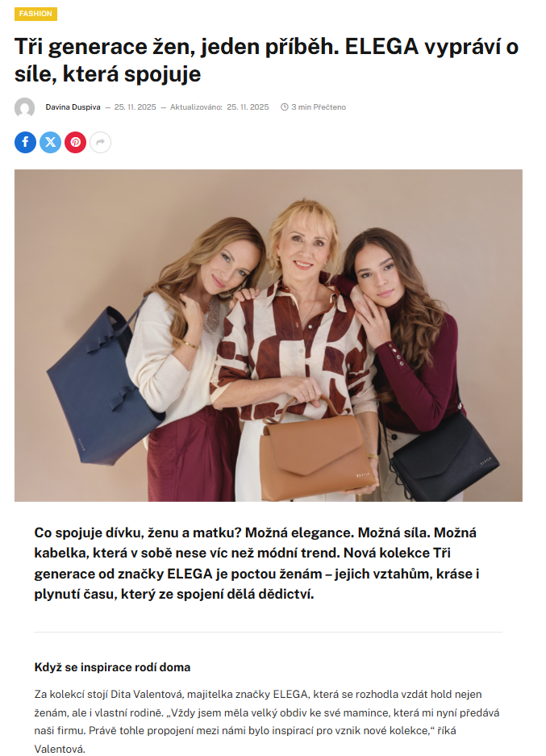546x756 pixels.
Task: Open the FASHION category badge
Action: (35, 14)
